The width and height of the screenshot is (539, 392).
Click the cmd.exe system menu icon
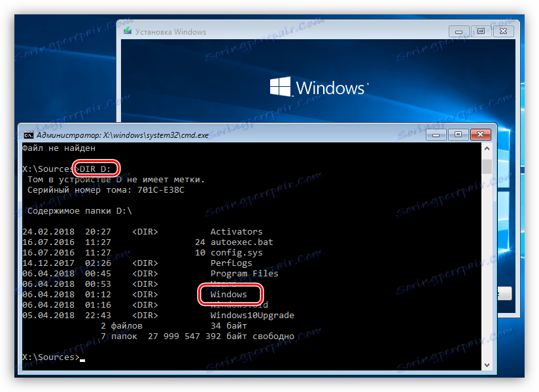(x=27, y=135)
